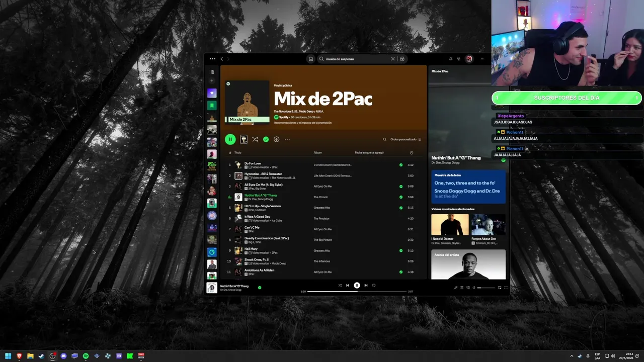644x362 pixels.
Task: Toggle shuffle in the player bar
Action: pyautogui.click(x=340, y=285)
